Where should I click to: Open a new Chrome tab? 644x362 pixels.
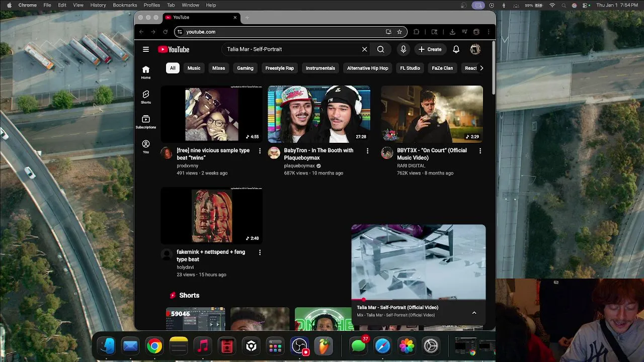click(x=247, y=18)
